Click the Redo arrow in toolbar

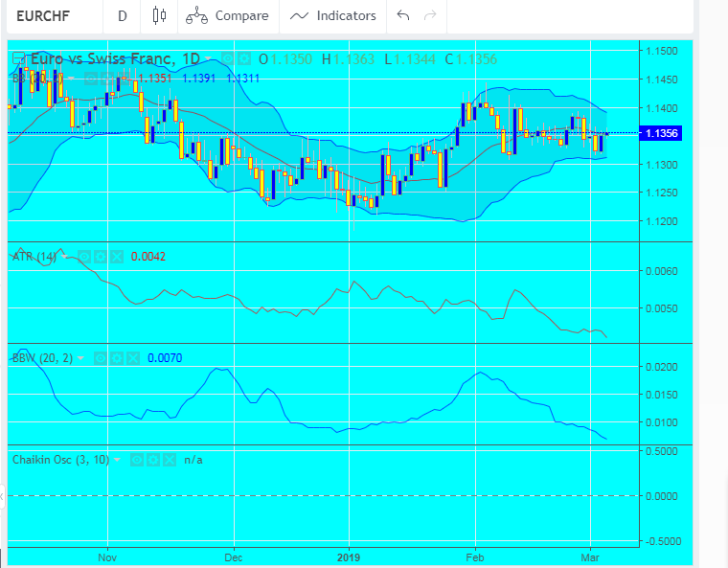[430, 16]
